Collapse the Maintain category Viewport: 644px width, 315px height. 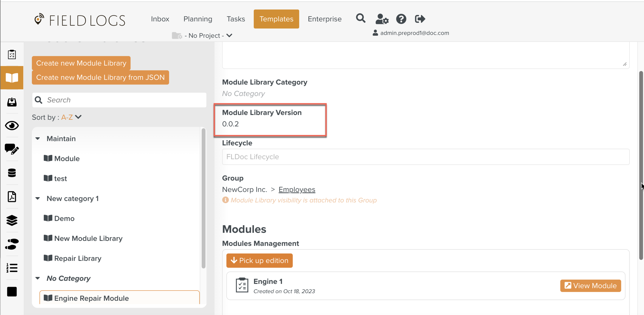tap(38, 139)
